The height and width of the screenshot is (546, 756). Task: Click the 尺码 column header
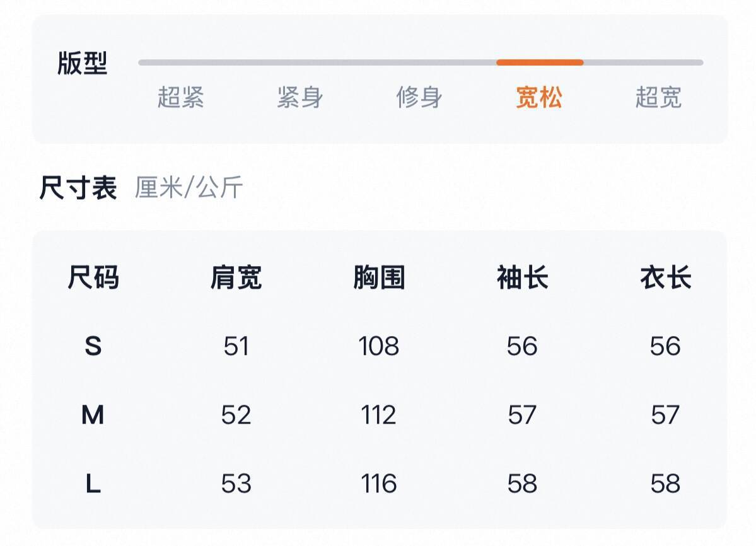click(93, 277)
